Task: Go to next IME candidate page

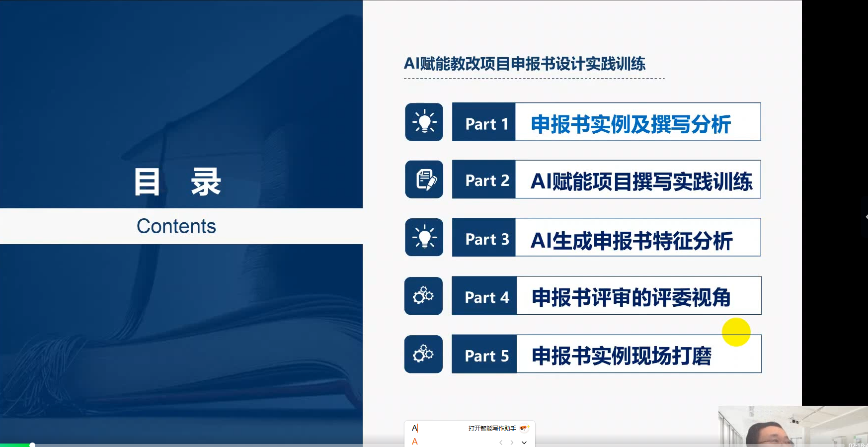Action: click(x=512, y=442)
